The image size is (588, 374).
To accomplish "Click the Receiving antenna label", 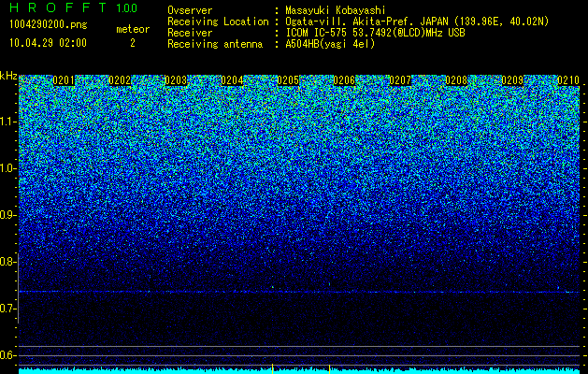I will coord(215,44).
